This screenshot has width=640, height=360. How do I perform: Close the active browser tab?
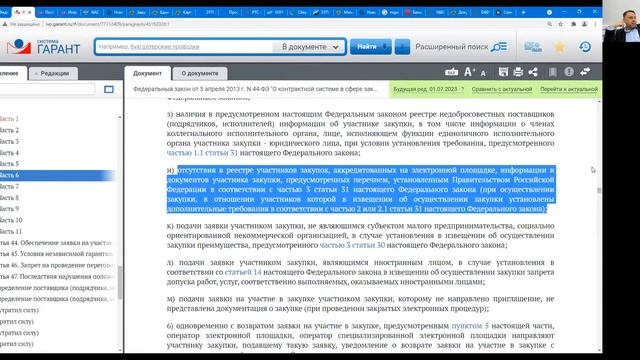(29, 12)
